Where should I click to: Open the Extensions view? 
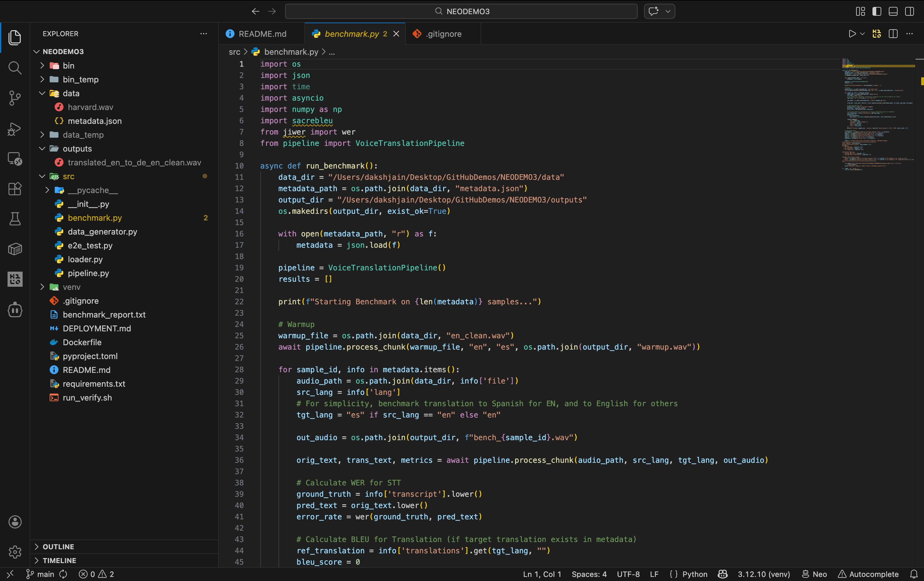[14, 189]
